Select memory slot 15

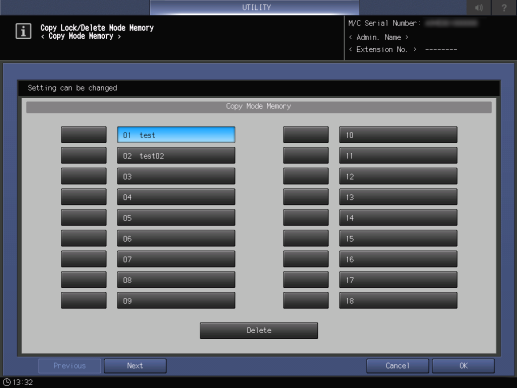click(398, 239)
